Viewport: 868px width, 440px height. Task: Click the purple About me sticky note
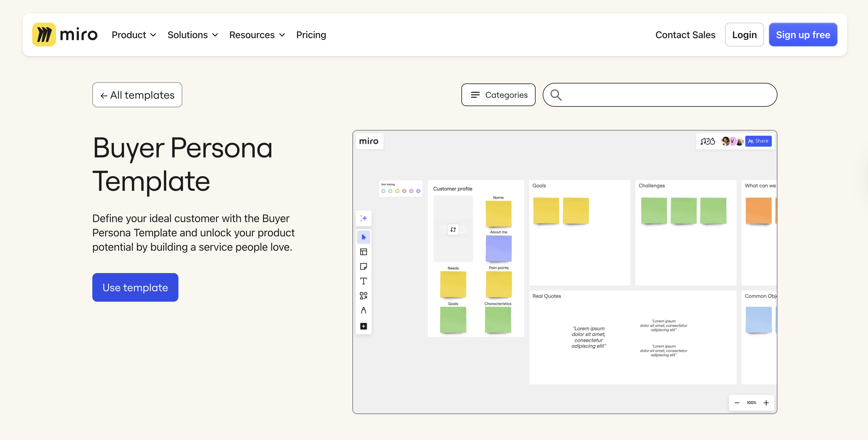click(x=499, y=249)
